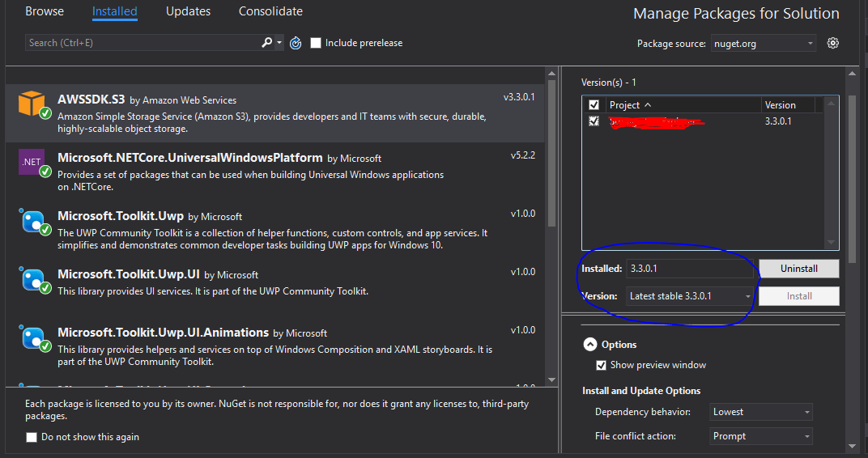Select the Microsoft.Toolkit.Uwp.UI title
The height and width of the screenshot is (458, 868).
tap(129, 274)
